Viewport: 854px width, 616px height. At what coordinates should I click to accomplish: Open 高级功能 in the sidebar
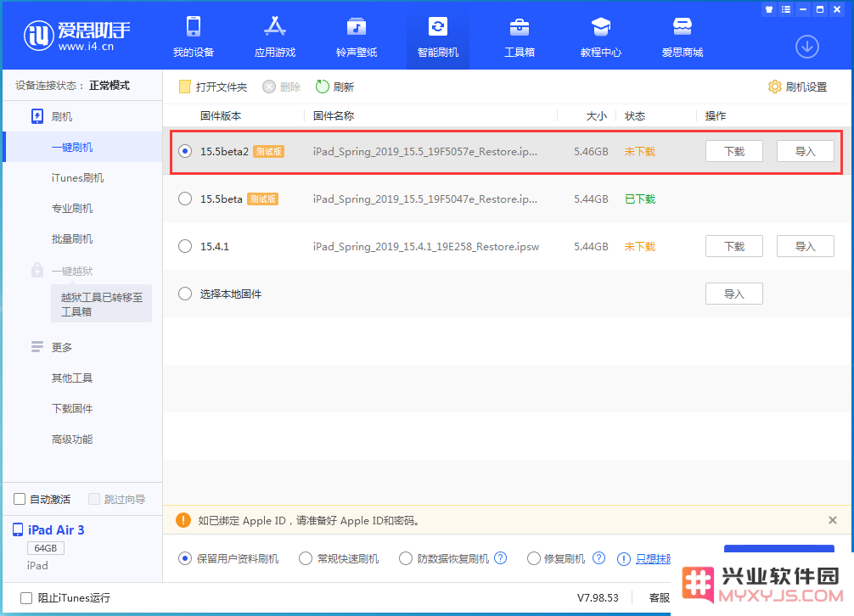tap(72, 439)
